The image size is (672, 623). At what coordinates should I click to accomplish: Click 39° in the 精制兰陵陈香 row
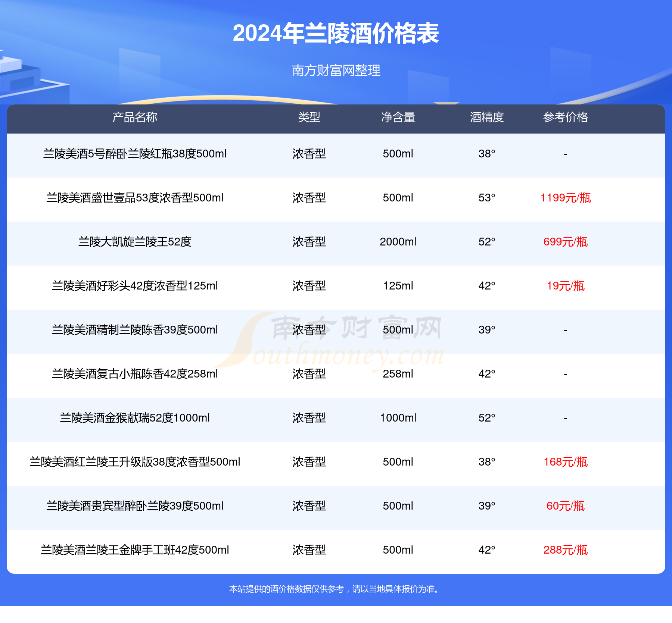click(x=487, y=330)
